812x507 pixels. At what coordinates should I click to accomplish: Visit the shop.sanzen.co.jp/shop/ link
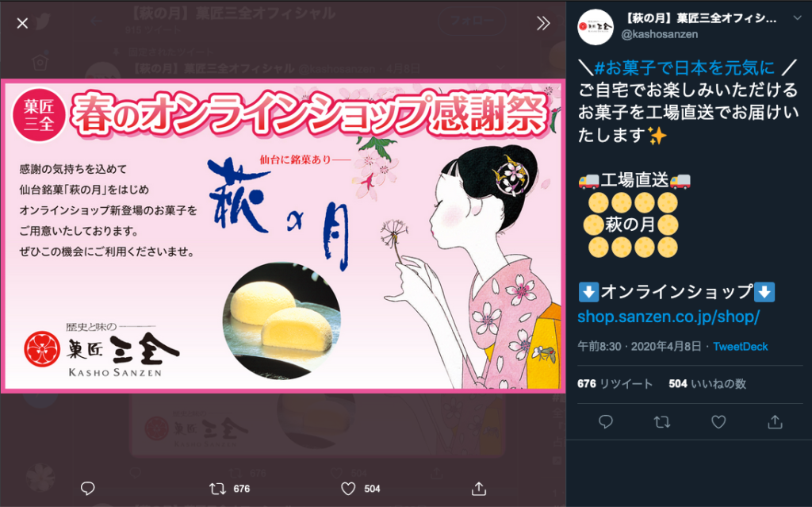pyautogui.click(x=668, y=317)
